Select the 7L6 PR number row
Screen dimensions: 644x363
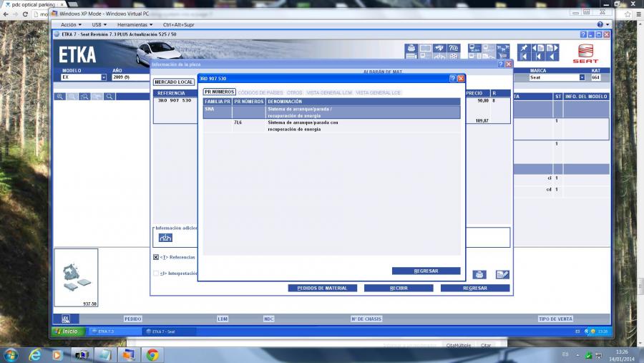[x=331, y=125]
